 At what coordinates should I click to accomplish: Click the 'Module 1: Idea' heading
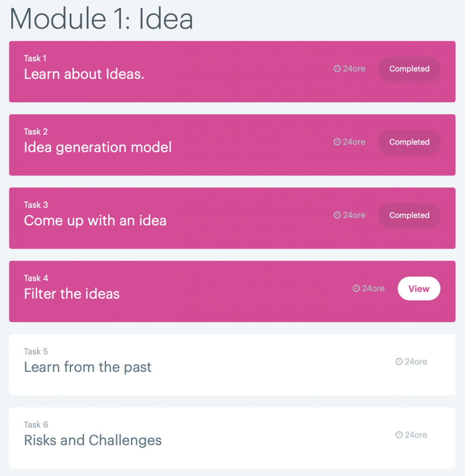click(101, 19)
